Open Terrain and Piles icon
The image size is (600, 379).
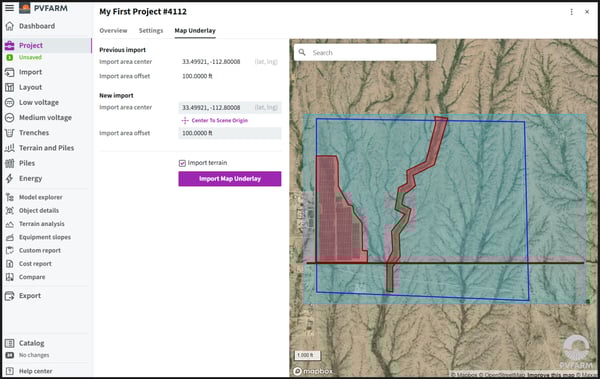(x=10, y=148)
